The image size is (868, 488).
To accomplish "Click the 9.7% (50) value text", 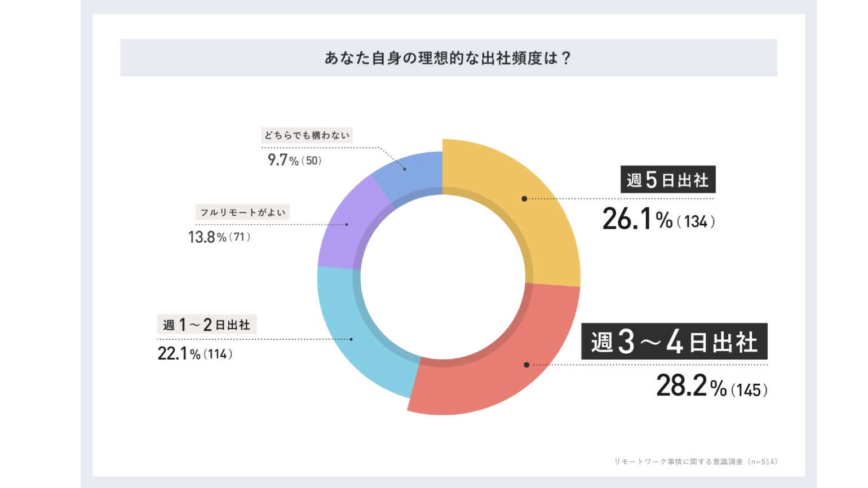I will (x=294, y=160).
